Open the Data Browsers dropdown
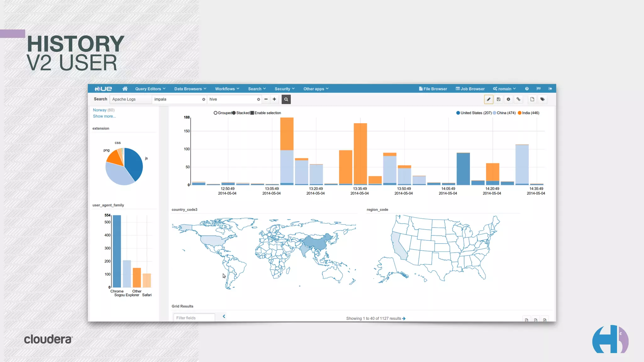Viewport: 644px width, 362px height. click(190, 89)
